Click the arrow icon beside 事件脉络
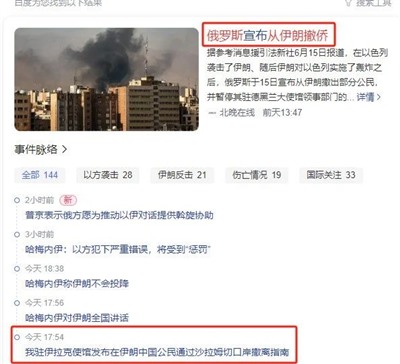The image size is (400, 364). click(64, 150)
